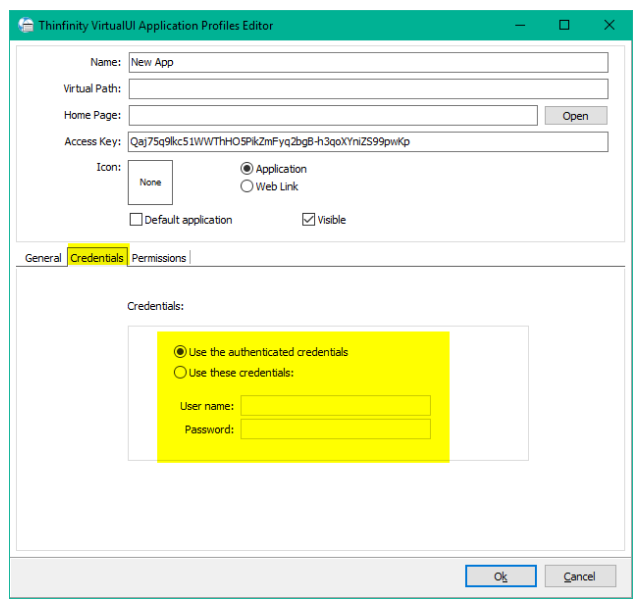The image size is (641, 608).
Task: Switch to the General tab
Action: (43, 258)
